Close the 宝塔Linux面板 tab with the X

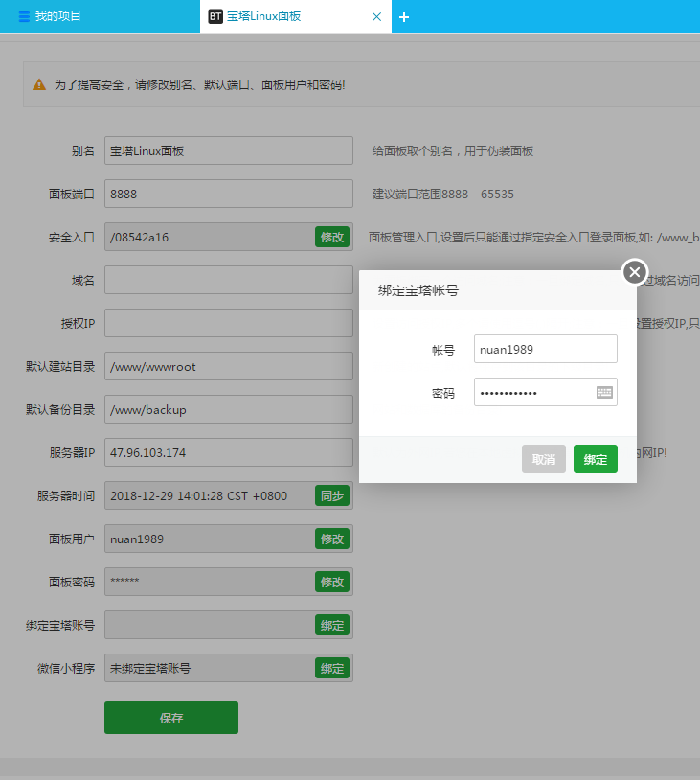click(x=377, y=17)
